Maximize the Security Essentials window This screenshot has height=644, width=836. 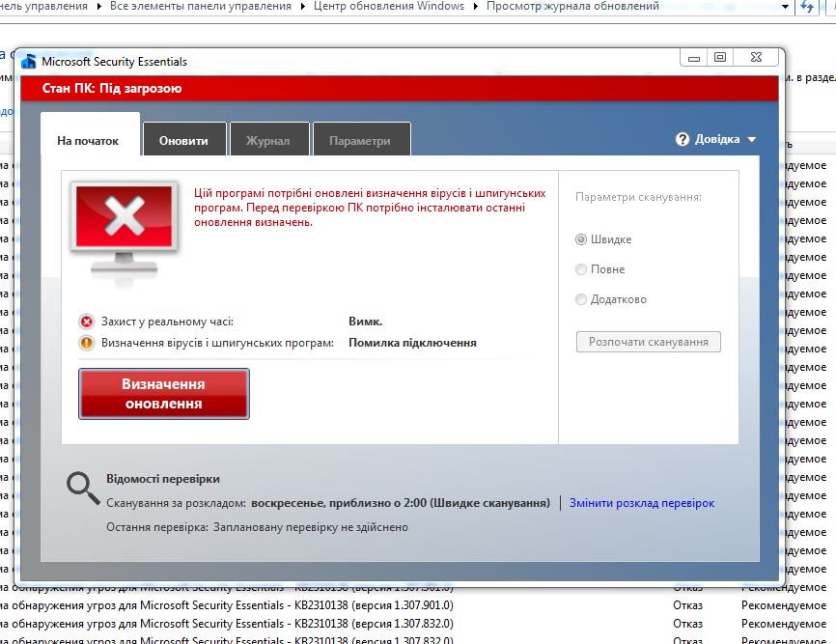[x=720, y=58]
